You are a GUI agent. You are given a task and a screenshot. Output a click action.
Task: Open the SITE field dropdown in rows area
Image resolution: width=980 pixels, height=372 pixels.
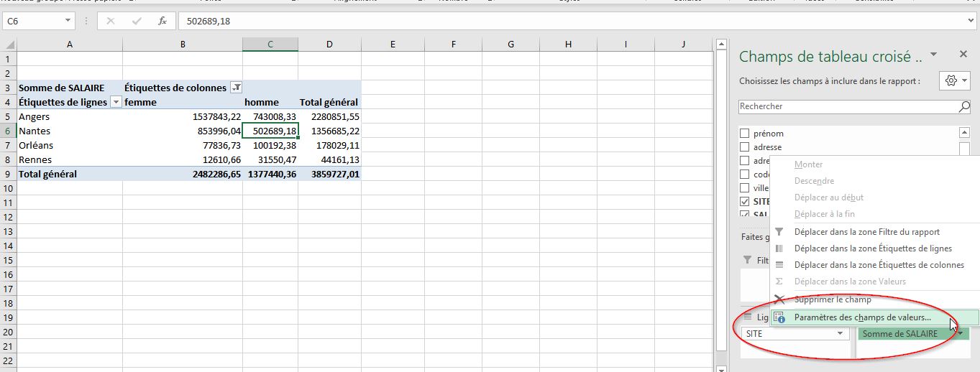point(839,334)
